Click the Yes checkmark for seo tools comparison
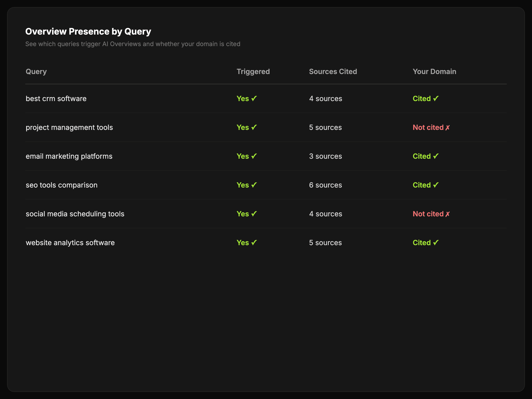Viewport: 532px width, 399px height. point(254,185)
